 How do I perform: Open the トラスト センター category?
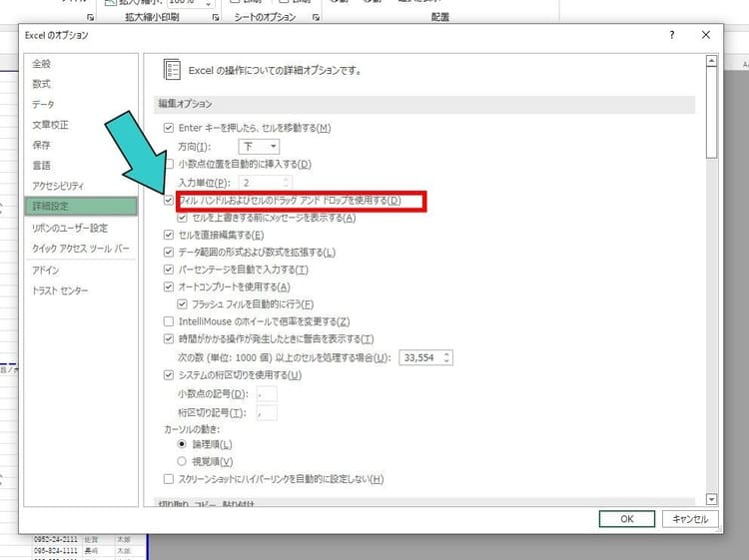(x=60, y=290)
